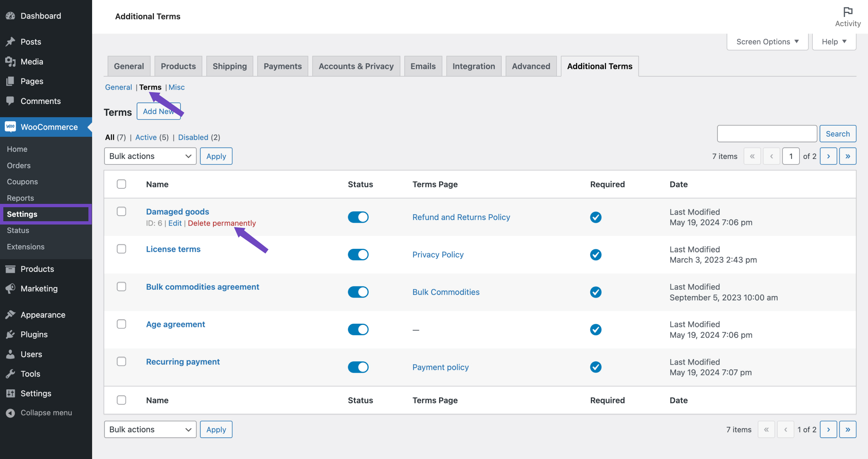Viewport: 868px width, 459px height.
Task: Expand the Screen Options panel
Action: [767, 41]
